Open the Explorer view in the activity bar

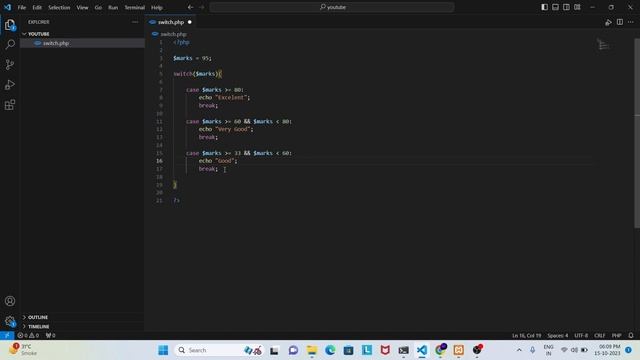pos(10,25)
